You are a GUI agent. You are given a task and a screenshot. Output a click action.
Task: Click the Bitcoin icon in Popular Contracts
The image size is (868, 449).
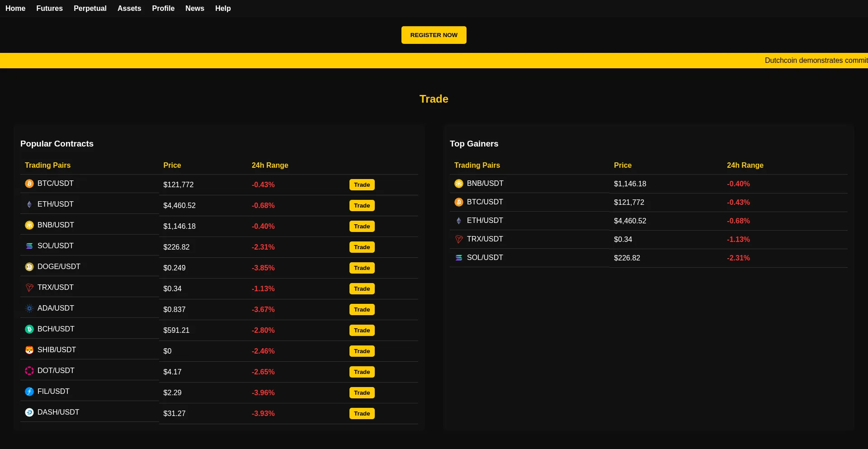pos(29,184)
